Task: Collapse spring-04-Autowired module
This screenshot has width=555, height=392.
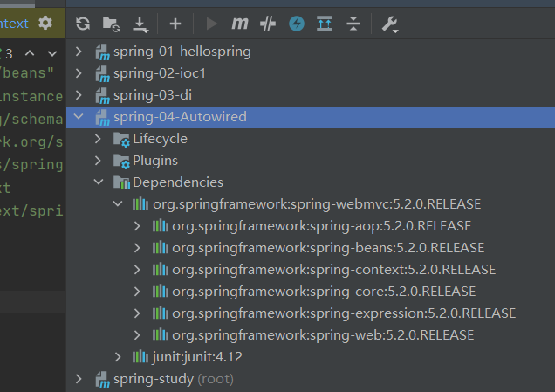Action: point(79,116)
